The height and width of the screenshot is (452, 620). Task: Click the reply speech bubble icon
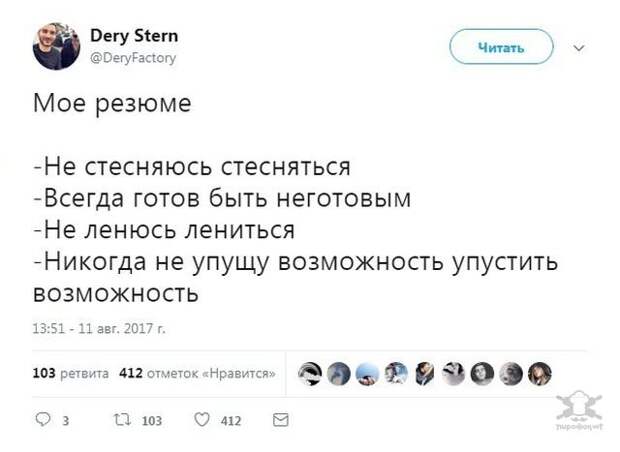point(43,419)
